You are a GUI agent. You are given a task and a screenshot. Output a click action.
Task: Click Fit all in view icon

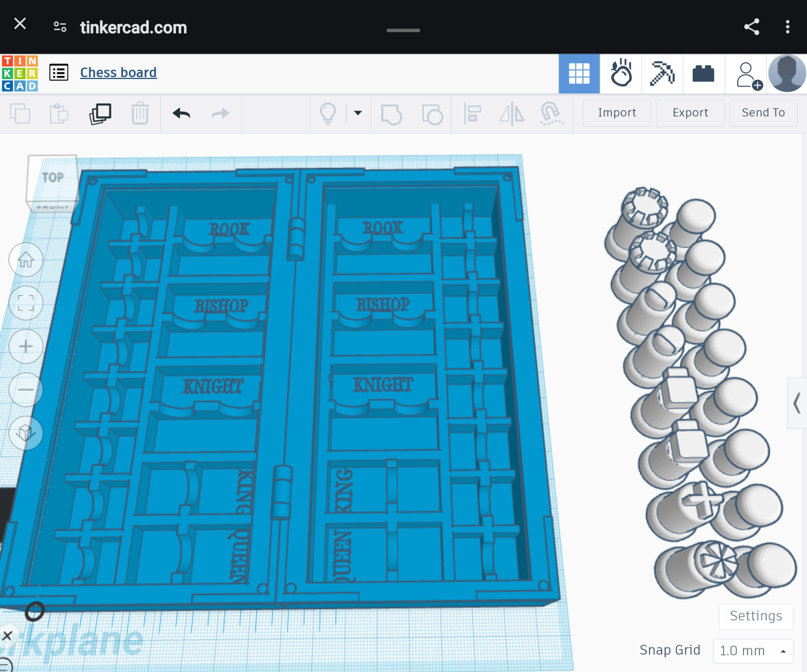coord(26,303)
